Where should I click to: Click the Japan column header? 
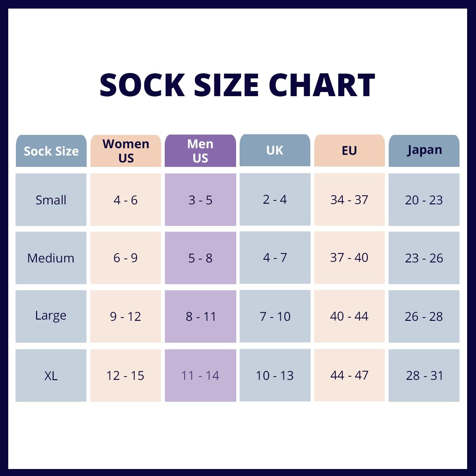click(424, 150)
